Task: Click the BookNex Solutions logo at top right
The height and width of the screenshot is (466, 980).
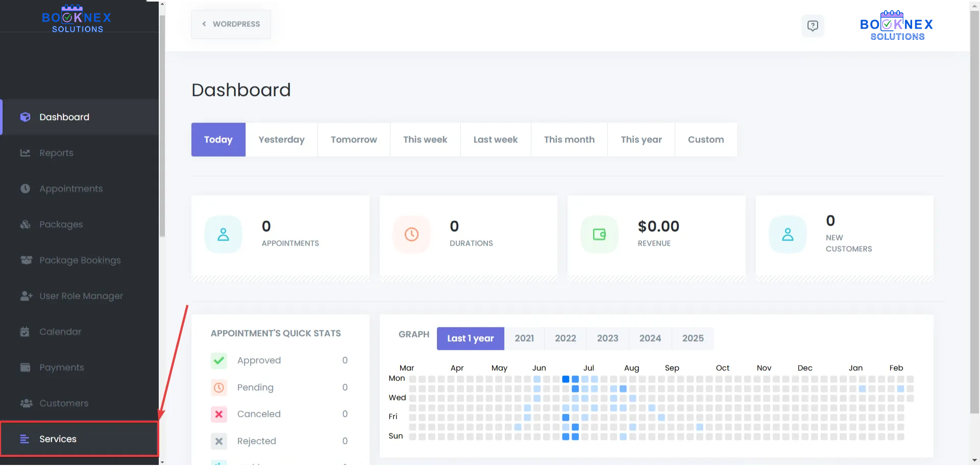Action: coord(896,26)
